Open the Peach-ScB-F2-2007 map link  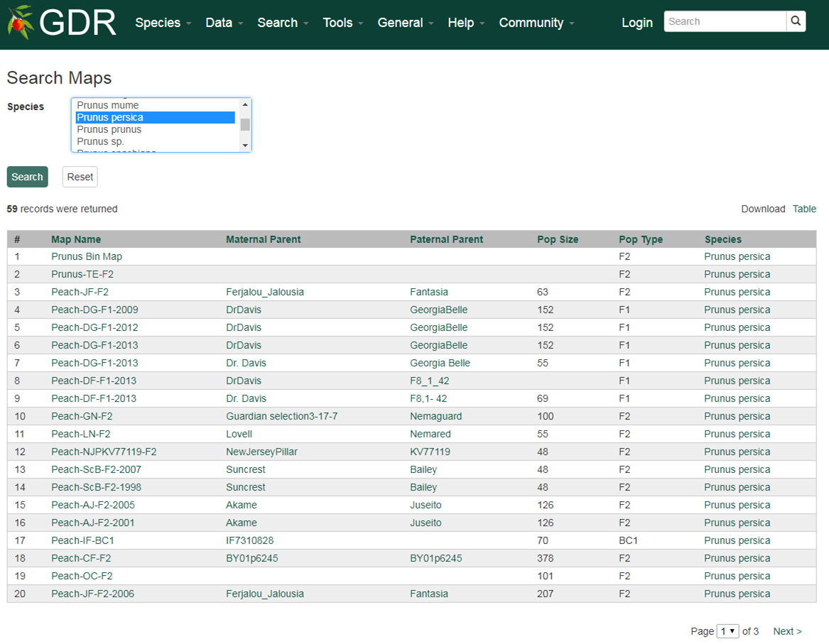tap(96, 469)
